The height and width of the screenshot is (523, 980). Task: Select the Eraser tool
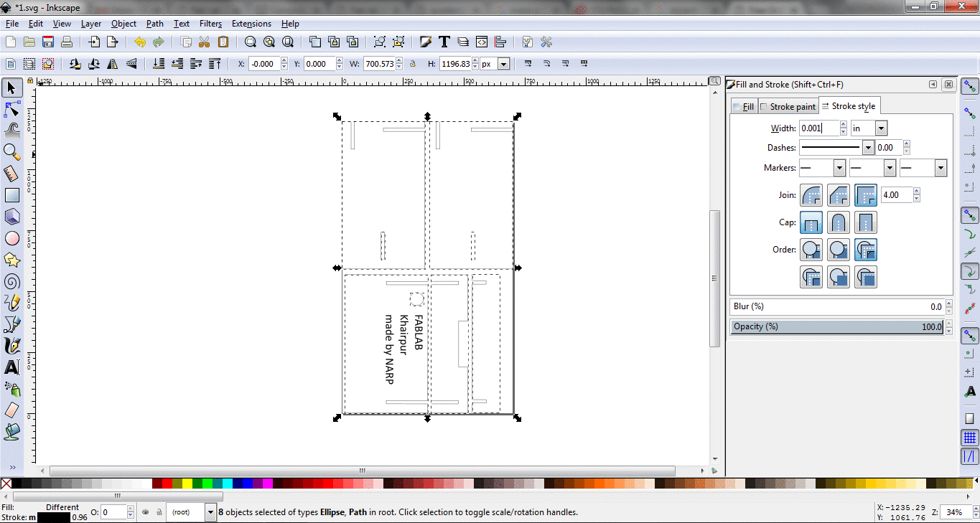click(x=11, y=410)
